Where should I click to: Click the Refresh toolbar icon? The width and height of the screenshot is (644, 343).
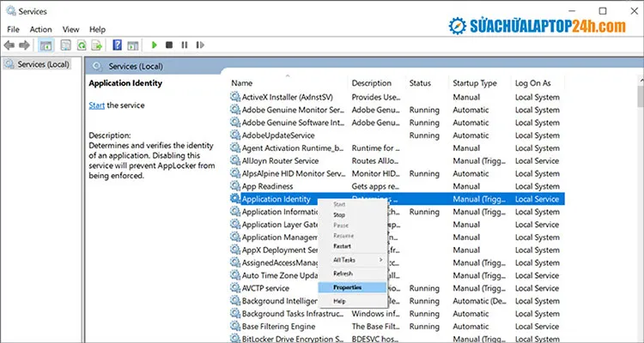tap(82, 45)
